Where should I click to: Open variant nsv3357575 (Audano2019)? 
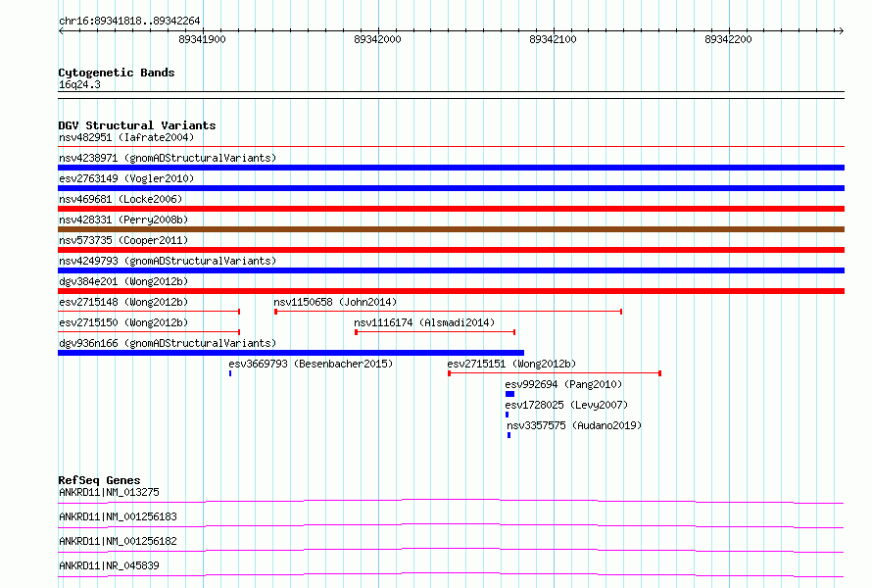pos(574,425)
